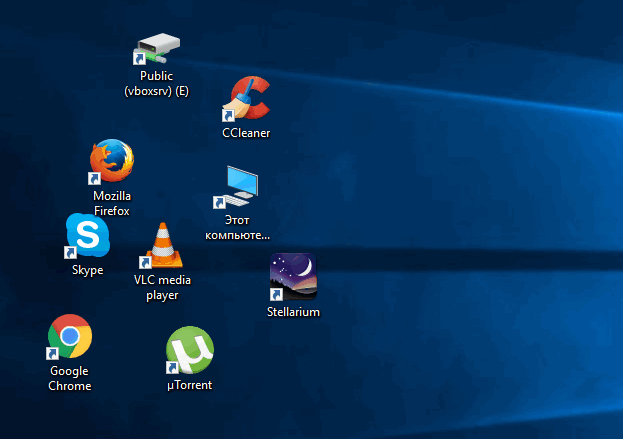
Task: Click the Mozilla Firefox shortcut icon
Action: [112, 161]
